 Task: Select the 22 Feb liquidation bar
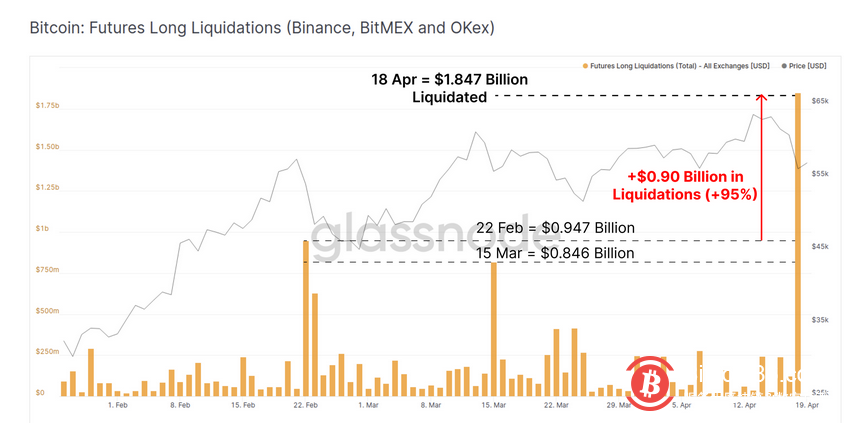(x=305, y=318)
